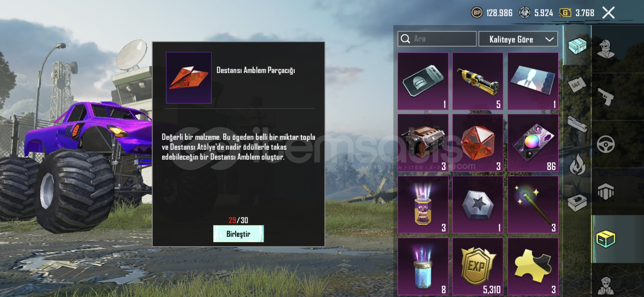Image resolution: width=644 pixels, height=297 pixels.
Task: Open the steering wheel vehicles category
Action: pyautogui.click(x=605, y=144)
